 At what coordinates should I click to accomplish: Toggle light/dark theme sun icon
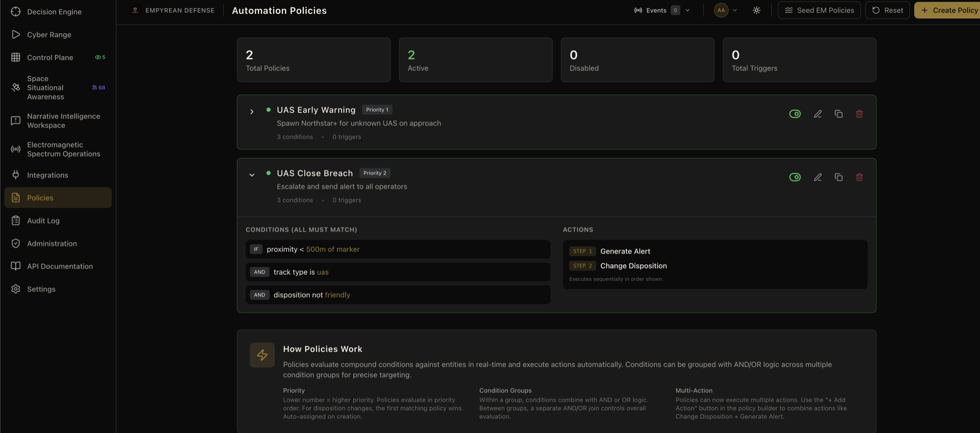[x=757, y=10]
